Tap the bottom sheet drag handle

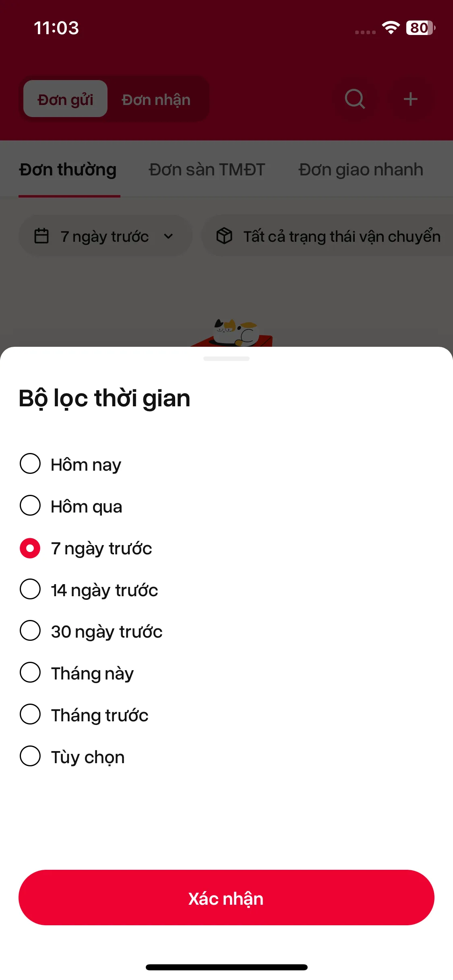[x=226, y=358]
